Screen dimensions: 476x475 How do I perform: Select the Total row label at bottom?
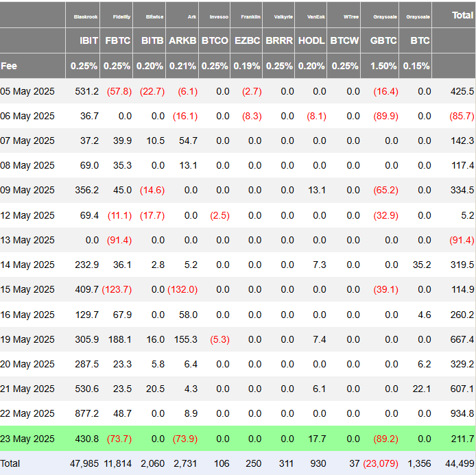(x=11, y=463)
